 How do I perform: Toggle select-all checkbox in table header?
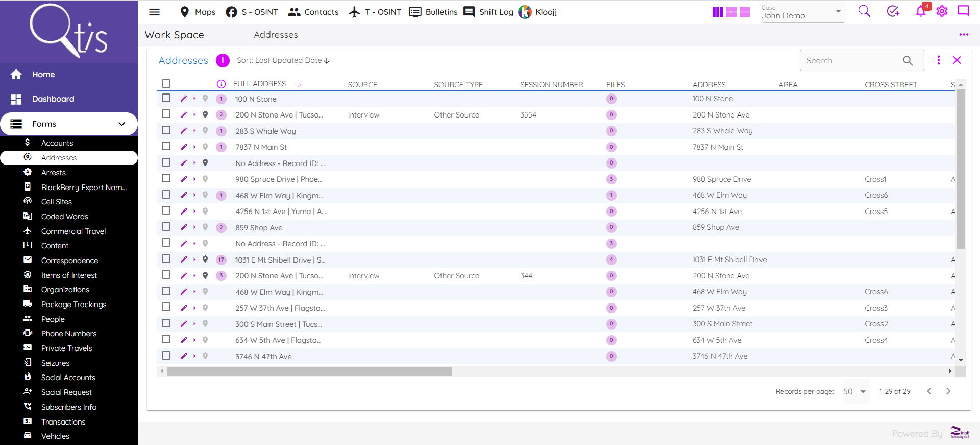pyautogui.click(x=166, y=83)
